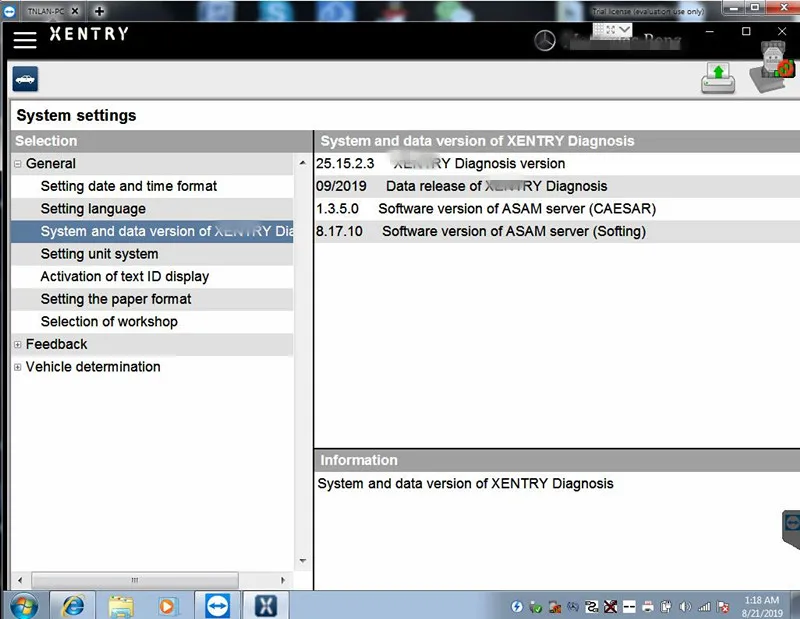Click the USB safely remove tray icon
This screenshot has width=800, height=619.
coord(536,607)
